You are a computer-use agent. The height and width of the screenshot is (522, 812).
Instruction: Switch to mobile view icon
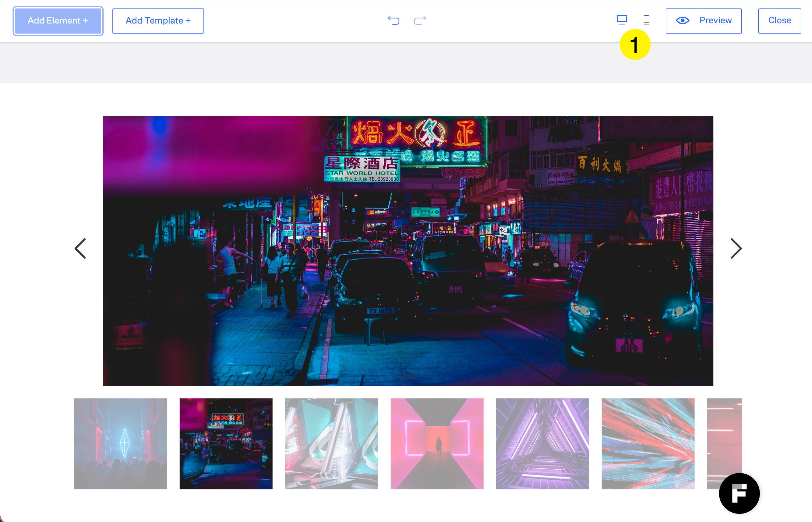[647, 20]
